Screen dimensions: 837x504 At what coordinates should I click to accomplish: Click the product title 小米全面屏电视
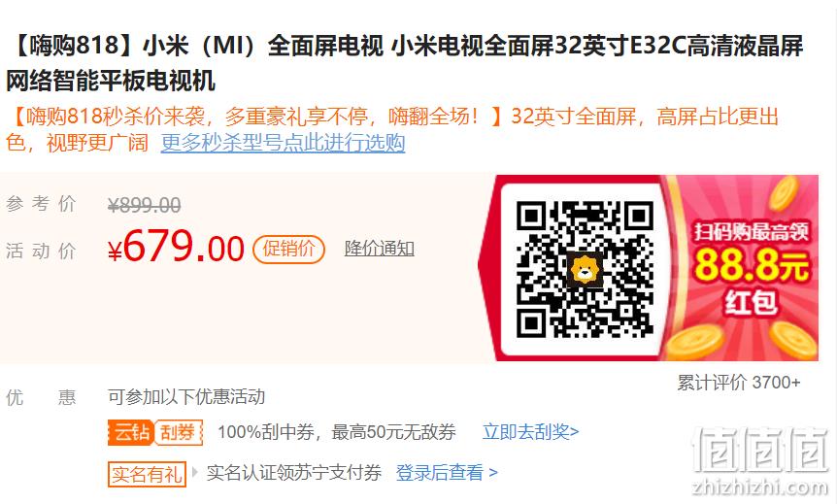(404, 63)
